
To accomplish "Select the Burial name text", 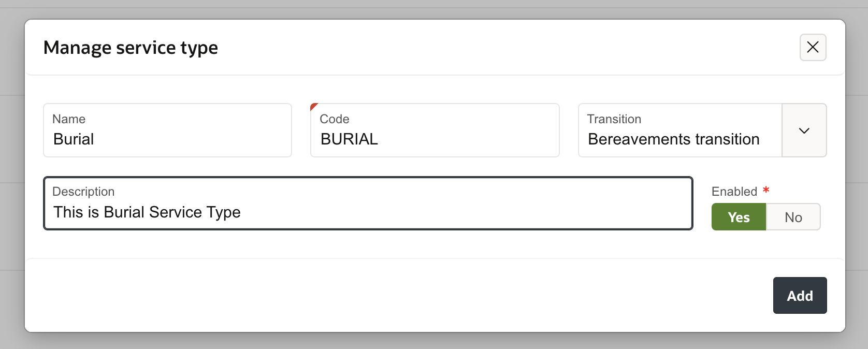I will coord(74,139).
